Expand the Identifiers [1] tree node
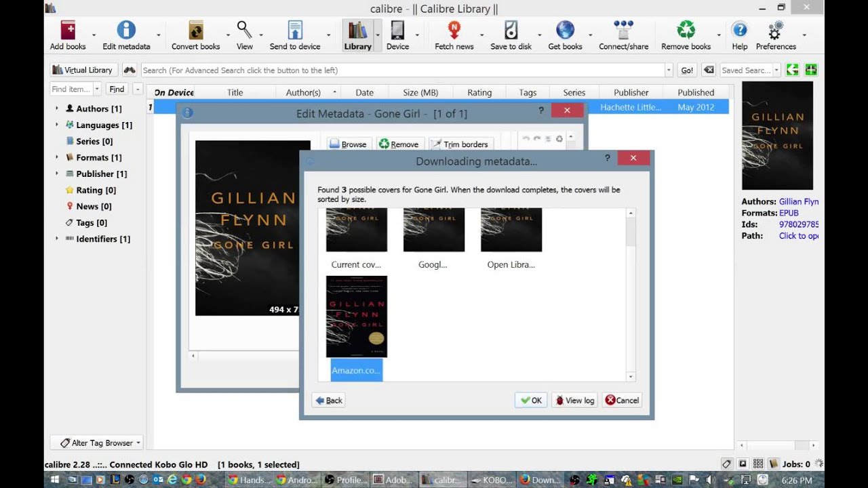This screenshot has height=488, width=868. [56, 239]
